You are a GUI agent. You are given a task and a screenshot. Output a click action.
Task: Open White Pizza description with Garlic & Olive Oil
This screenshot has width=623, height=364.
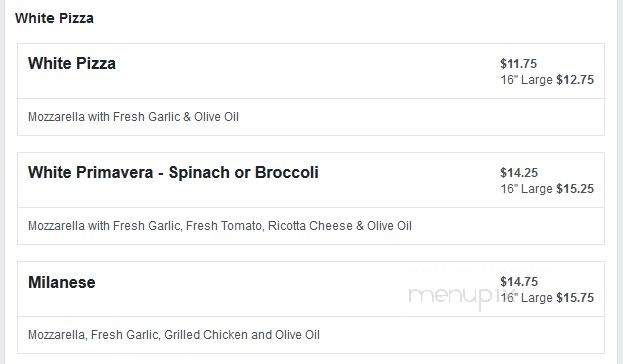tap(133, 117)
